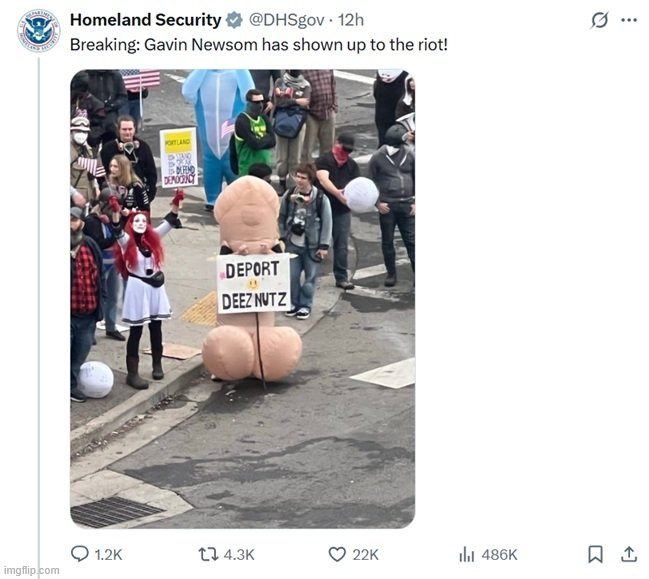Viewport: 649px width, 579px height.
Task: Click the views bar chart icon
Action: point(466,554)
